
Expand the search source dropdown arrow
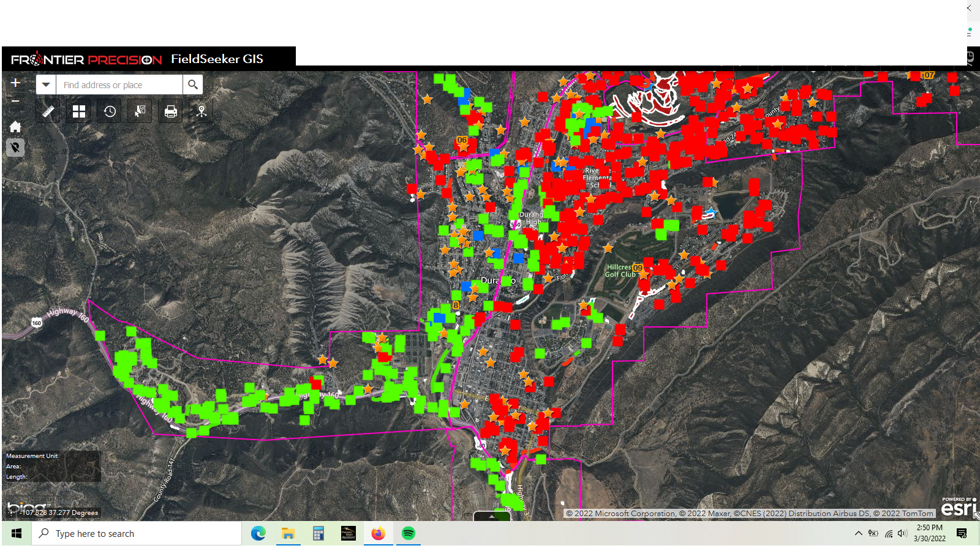click(x=46, y=84)
